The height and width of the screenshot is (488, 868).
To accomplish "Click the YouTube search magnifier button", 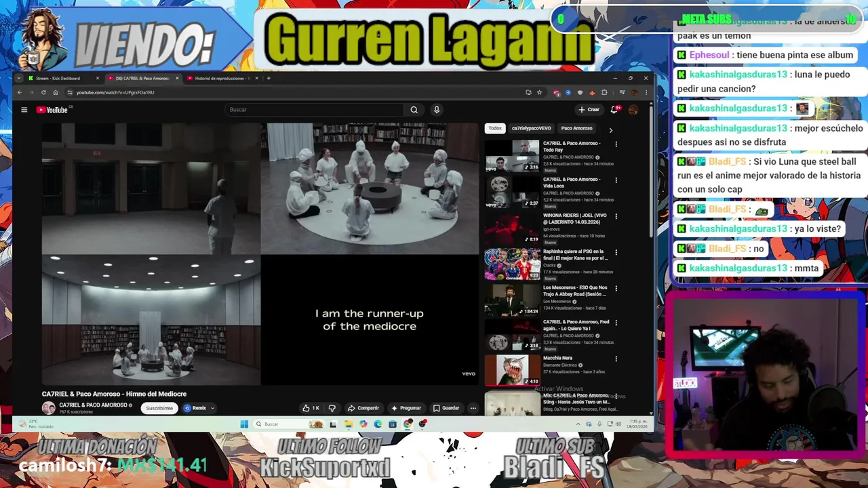I will [414, 110].
